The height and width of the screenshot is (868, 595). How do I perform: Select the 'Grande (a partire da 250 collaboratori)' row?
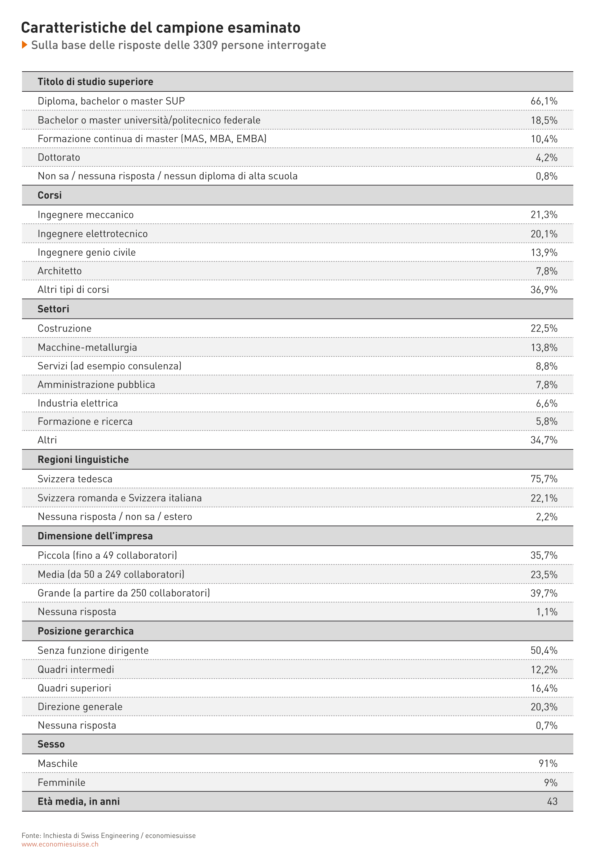[x=297, y=593]
